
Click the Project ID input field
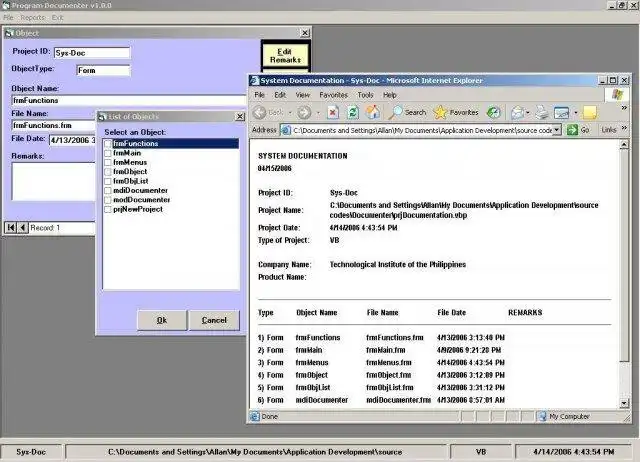(x=92, y=53)
